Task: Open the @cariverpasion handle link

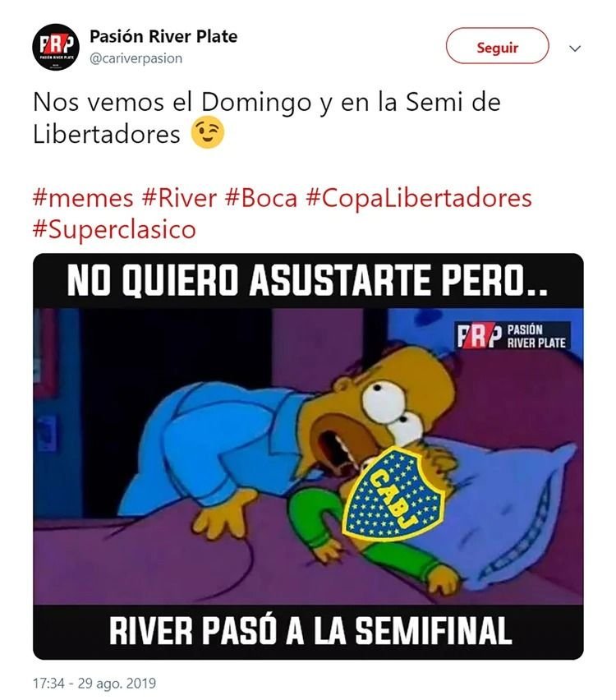Action: coord(136,58)
